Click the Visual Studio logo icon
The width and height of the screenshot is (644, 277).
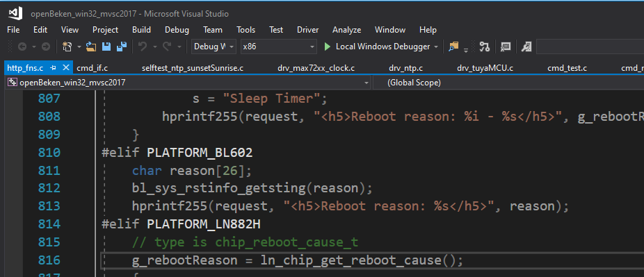pos(15,13)
